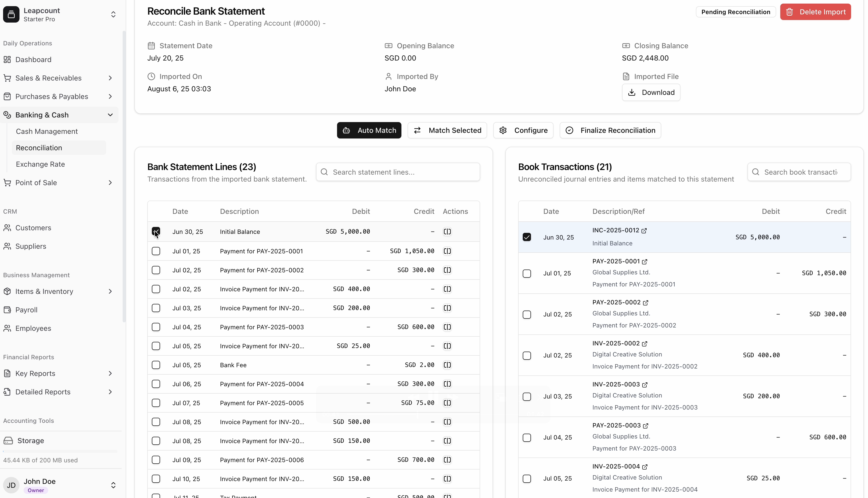Click the Payroll wallet icon
868x498 pixels.
click(x=7, y=310)
